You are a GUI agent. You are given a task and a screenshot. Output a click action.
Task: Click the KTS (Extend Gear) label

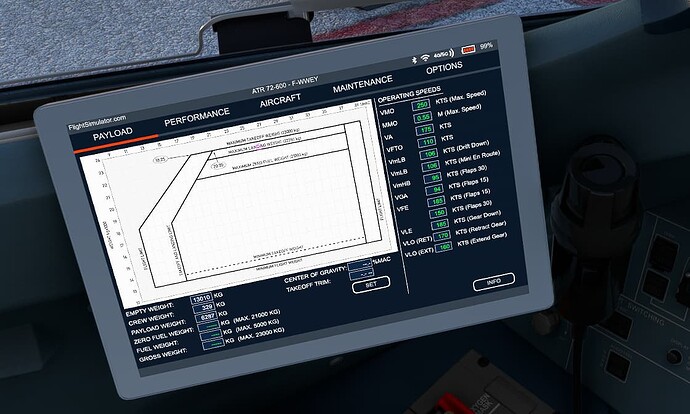[482, 240]
